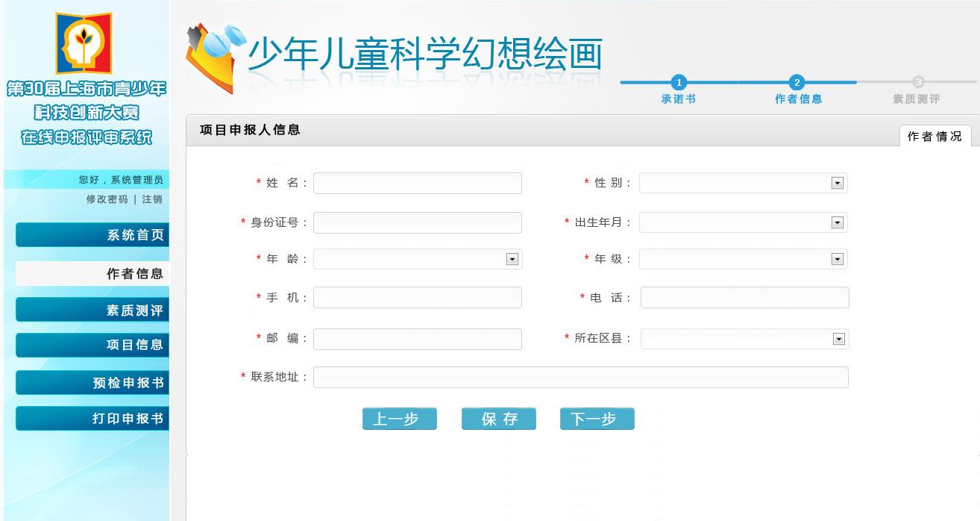Click the competition logo emblem
The image size is (980, 521).
click(x=84, y=43)
